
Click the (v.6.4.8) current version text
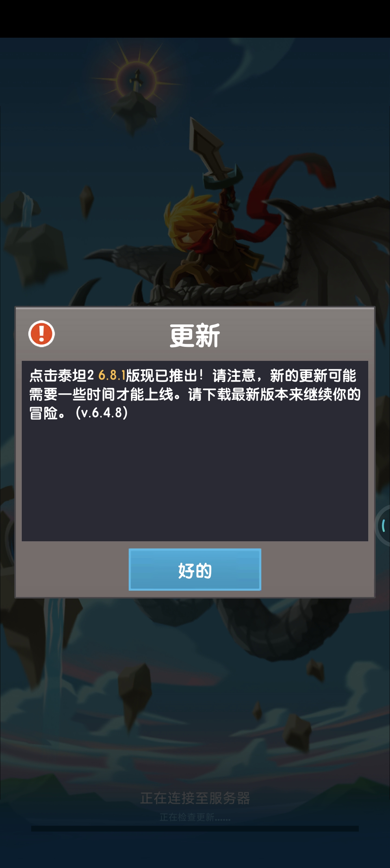click(x=102, y=413)
